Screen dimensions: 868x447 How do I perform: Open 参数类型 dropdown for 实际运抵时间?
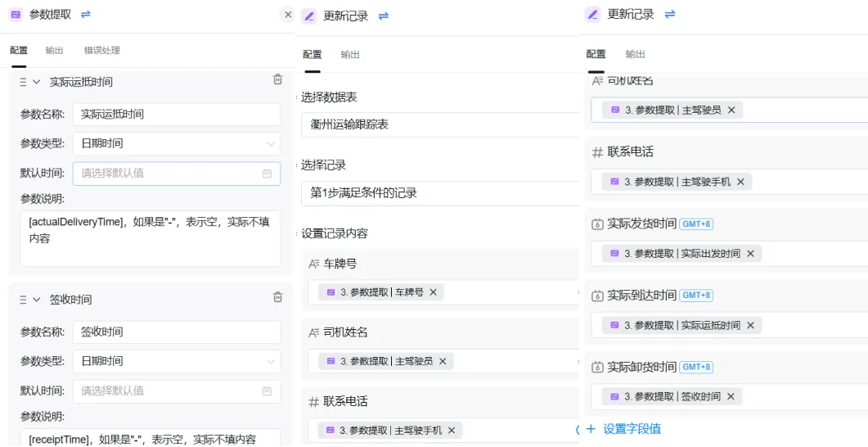177,143
